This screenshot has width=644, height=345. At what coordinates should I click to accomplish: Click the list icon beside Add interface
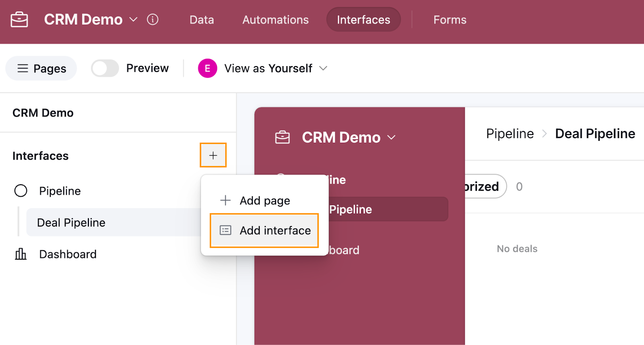point(225,231)
